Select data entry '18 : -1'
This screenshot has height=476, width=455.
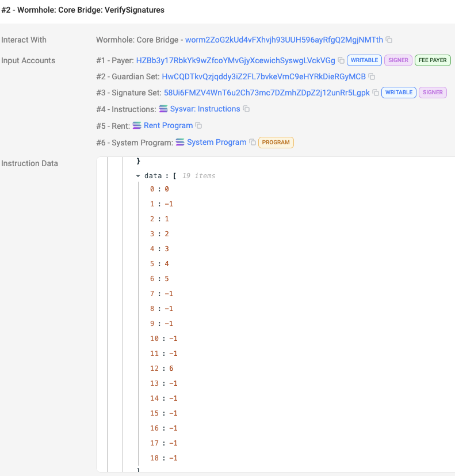164,458
